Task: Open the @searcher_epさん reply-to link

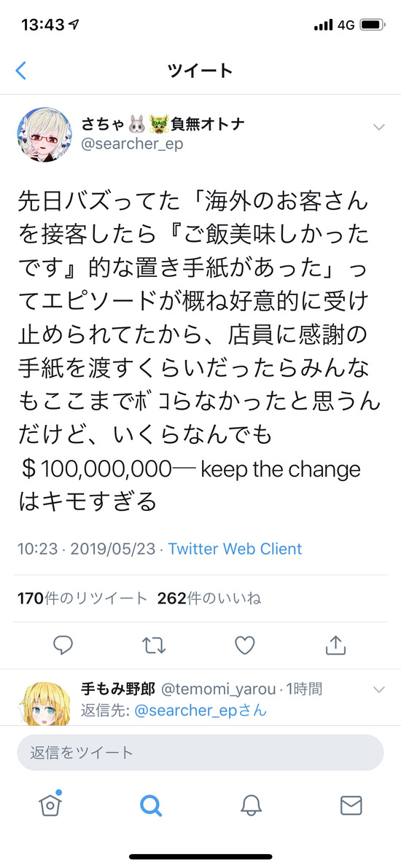Action: pos(200,711)
